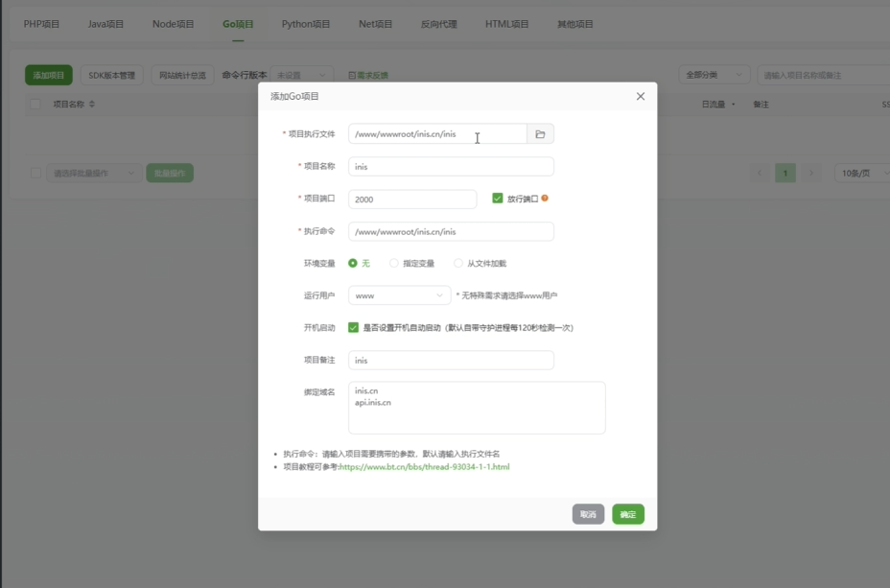890x588 pixels.
Task: Click the next page arrow in pagination
Action: click(811, 173)
